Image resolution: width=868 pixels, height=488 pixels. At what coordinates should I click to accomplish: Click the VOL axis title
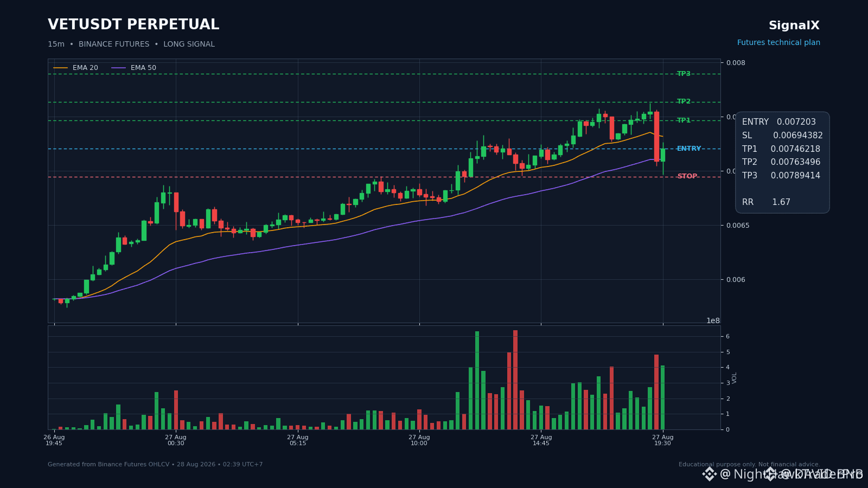(x=735, y=378)
